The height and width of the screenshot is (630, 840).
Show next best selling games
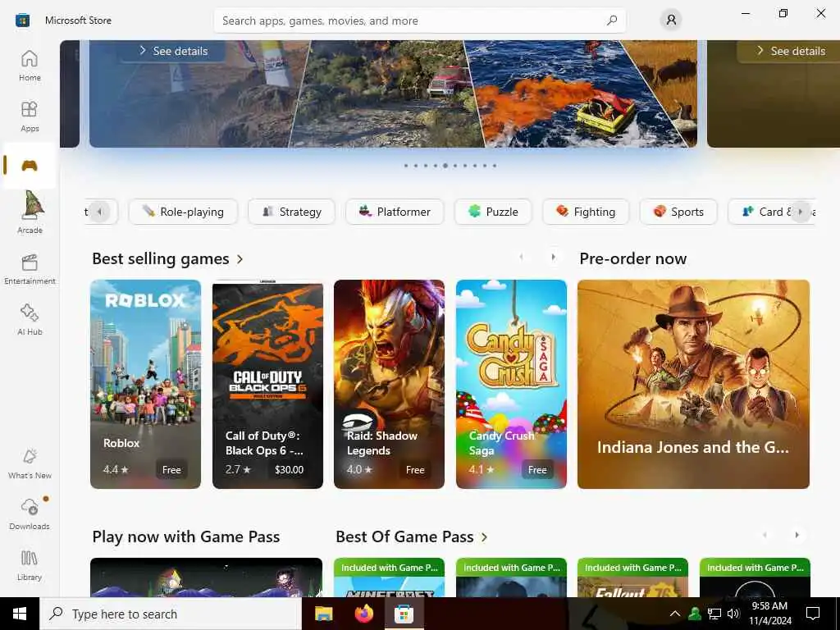pyautogui.click(x=554, y=257)
